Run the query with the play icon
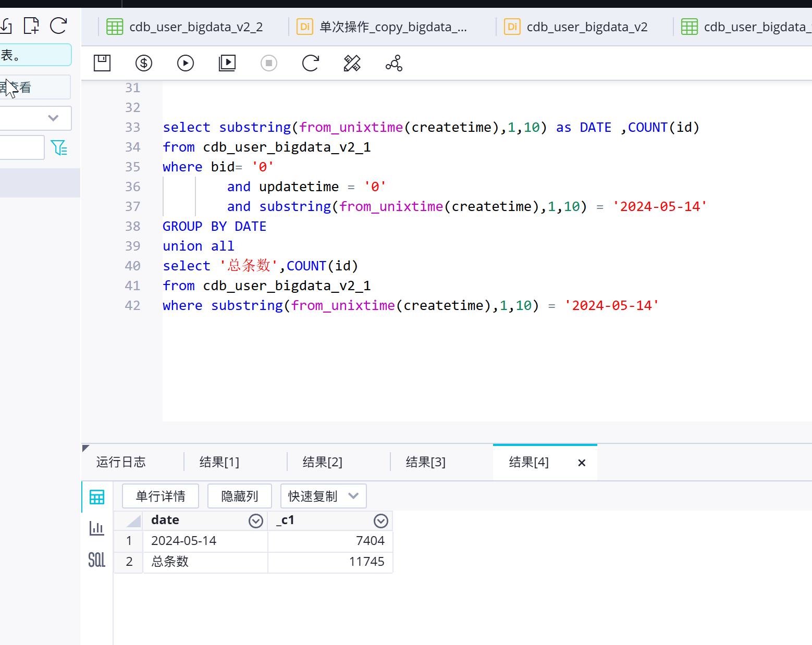 point(186,63)
